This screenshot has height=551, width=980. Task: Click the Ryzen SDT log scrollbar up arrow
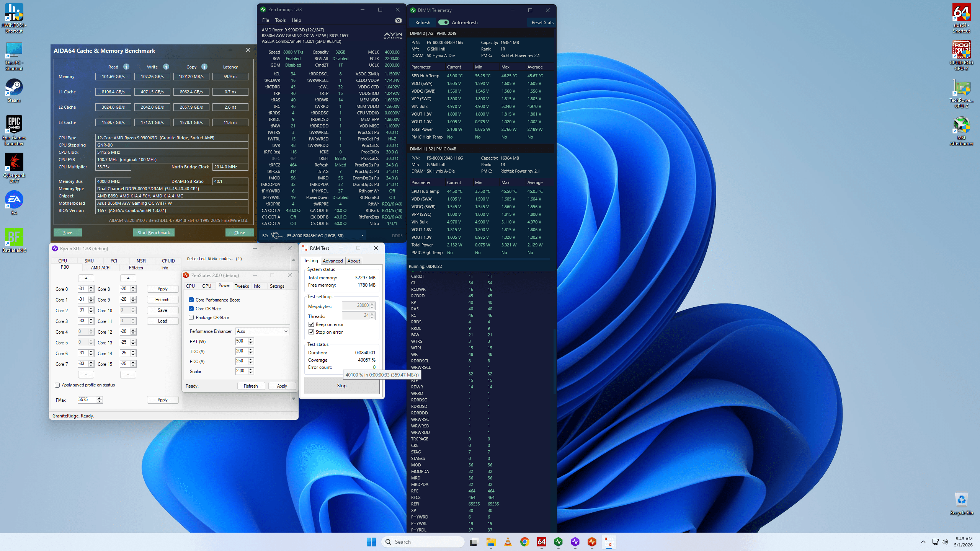(x=294, y=259)
